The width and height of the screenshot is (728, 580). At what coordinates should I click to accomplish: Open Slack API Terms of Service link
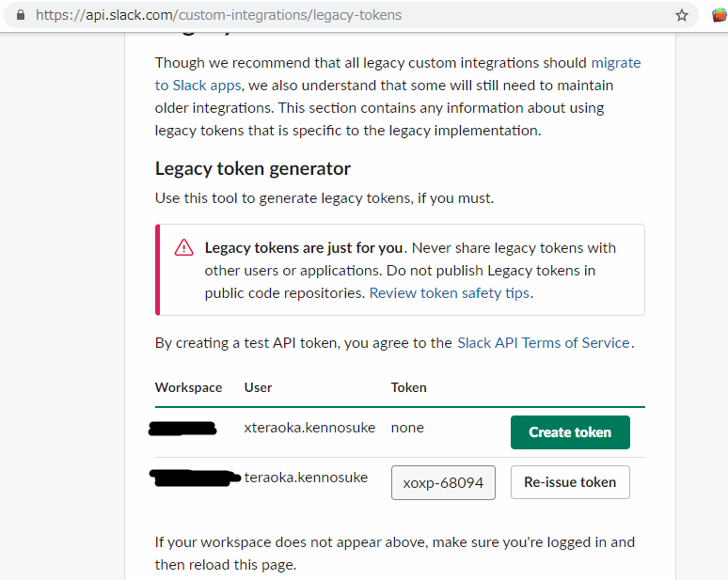[x=544, y=343]
